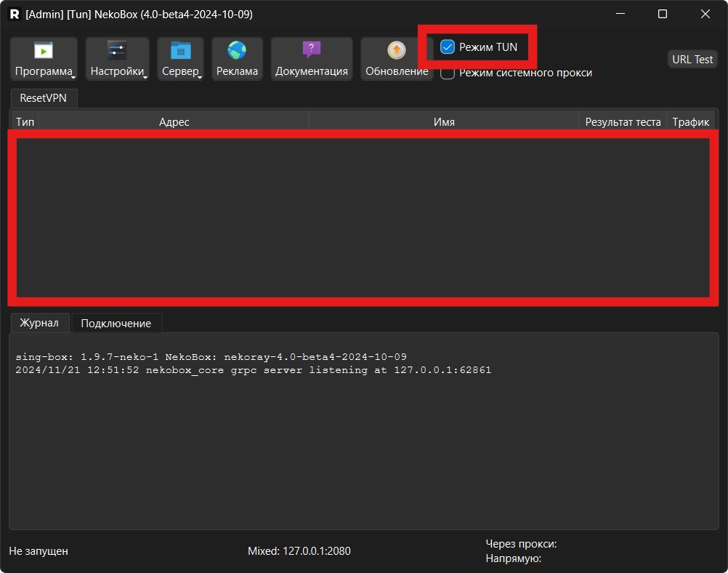Click the Сервер folder icon

click(180, 51)
